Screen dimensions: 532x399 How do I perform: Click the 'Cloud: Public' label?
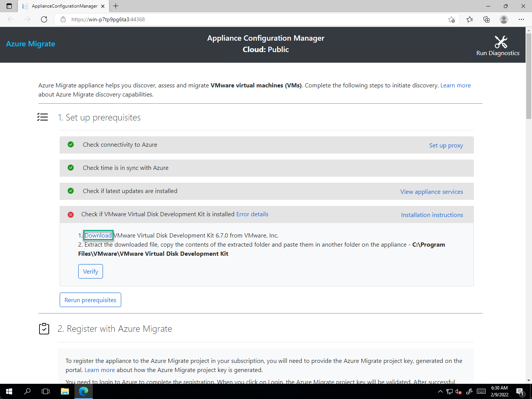(x=266, y=50)
